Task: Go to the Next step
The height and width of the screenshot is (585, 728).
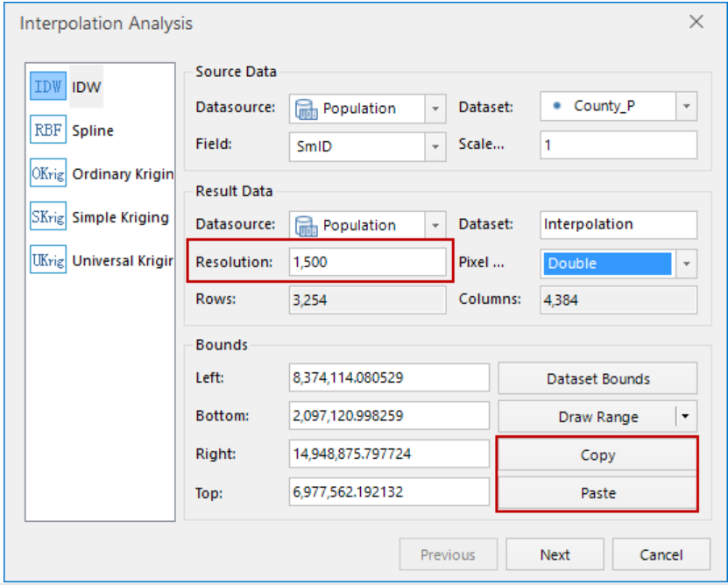Action: tap(555, 554)
